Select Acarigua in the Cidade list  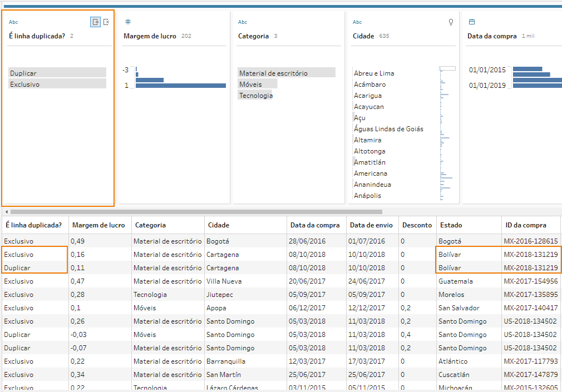tap(368, 95)
